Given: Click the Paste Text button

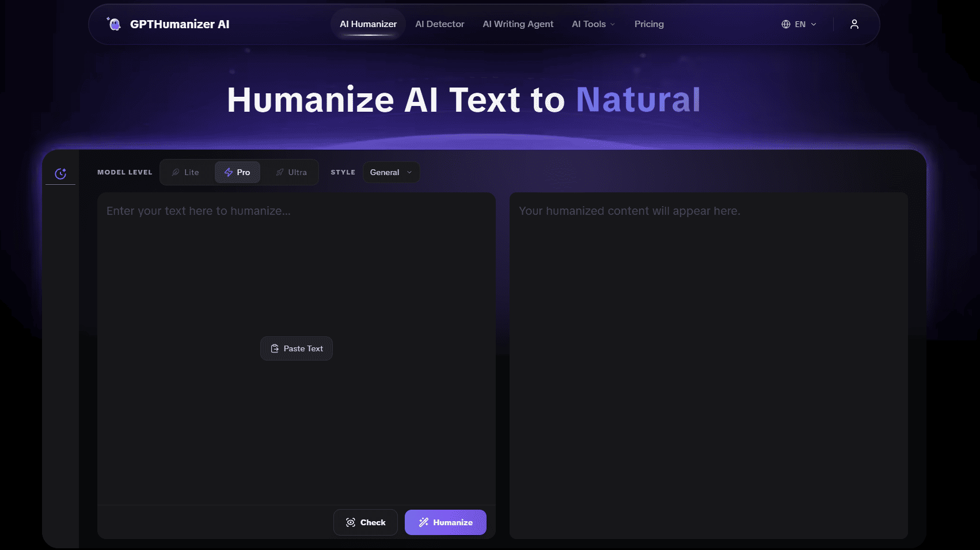Looking at the screenshot, I should (297, 348).
